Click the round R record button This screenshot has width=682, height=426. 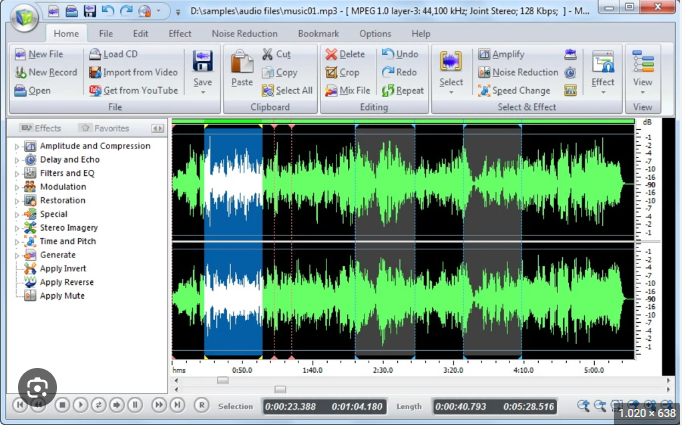point(201,405)
